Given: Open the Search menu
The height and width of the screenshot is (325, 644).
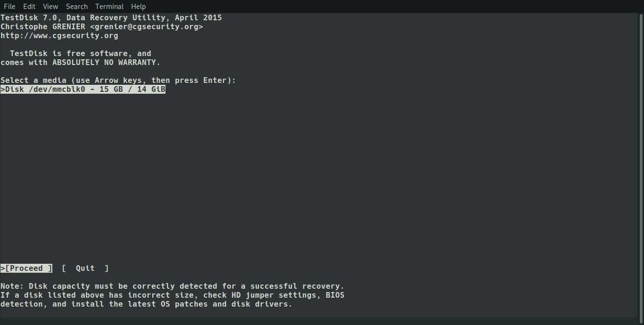Looking at the screenshot, I should click(x=77, y=7).
